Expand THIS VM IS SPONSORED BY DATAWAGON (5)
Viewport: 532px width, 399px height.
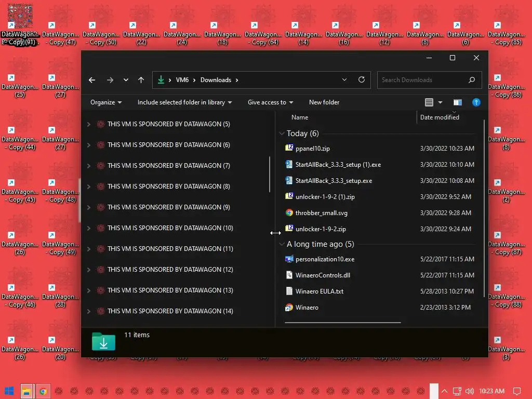click(x=88, y=124)
